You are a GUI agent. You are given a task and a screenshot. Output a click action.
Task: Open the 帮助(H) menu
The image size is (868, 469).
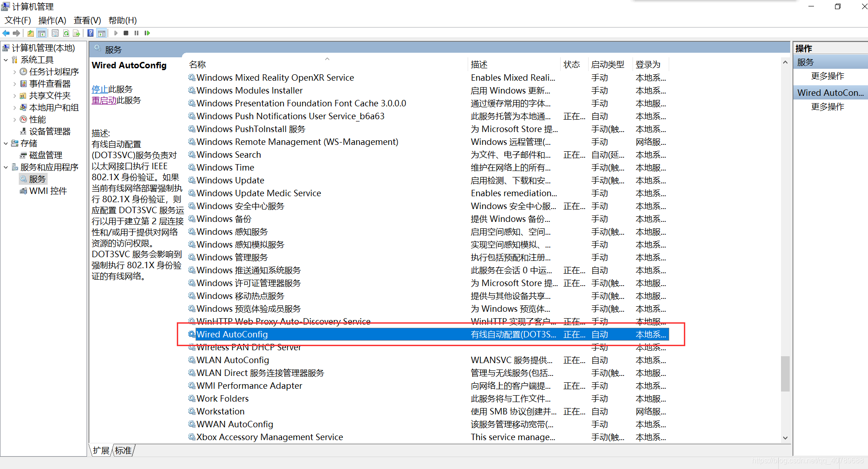(122, 20)
